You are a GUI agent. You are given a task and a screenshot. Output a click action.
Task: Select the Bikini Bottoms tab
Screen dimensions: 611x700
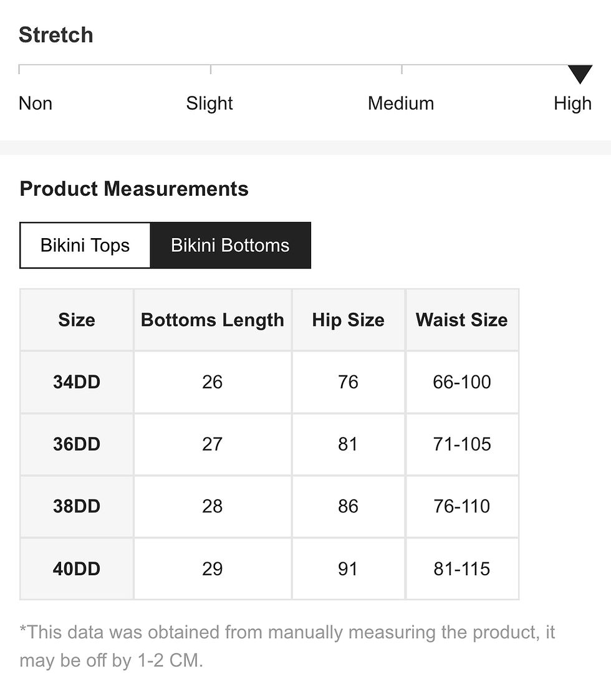pos(231,245)
